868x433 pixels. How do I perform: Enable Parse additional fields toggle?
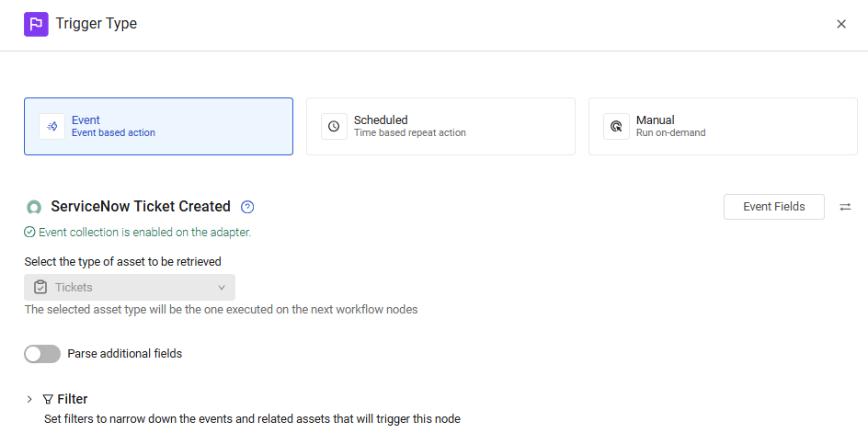(x=42, y=354)
